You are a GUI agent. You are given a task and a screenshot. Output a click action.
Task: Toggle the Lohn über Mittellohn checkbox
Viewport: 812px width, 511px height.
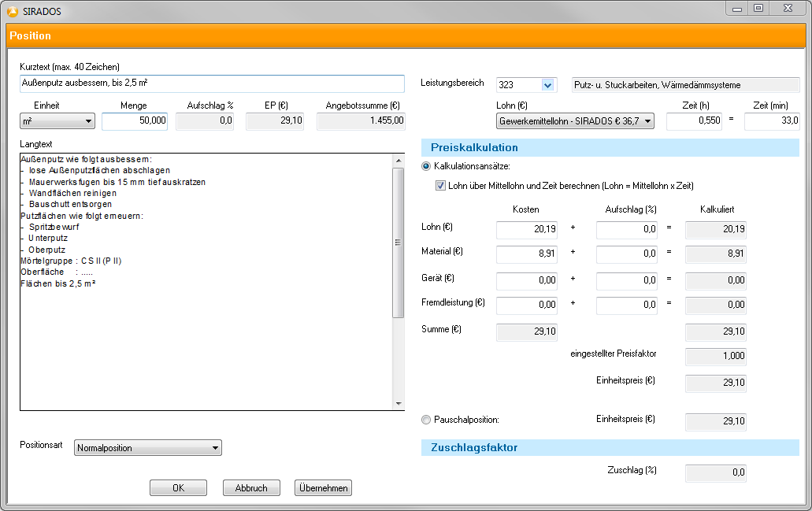pos(441,186)
